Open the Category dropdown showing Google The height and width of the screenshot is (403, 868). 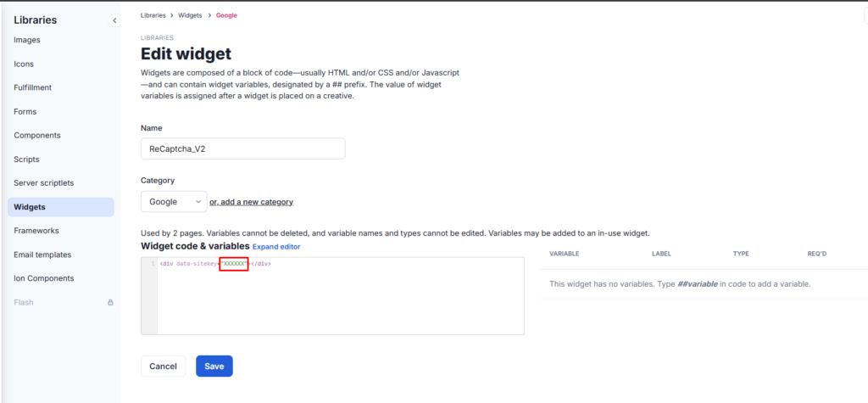coord(174,202)
